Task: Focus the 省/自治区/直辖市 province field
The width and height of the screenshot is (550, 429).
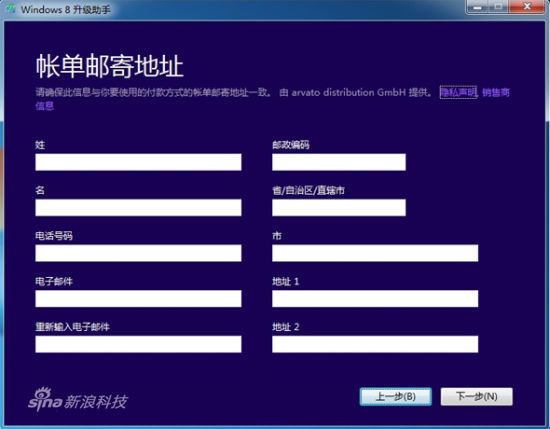Action: 339,208
